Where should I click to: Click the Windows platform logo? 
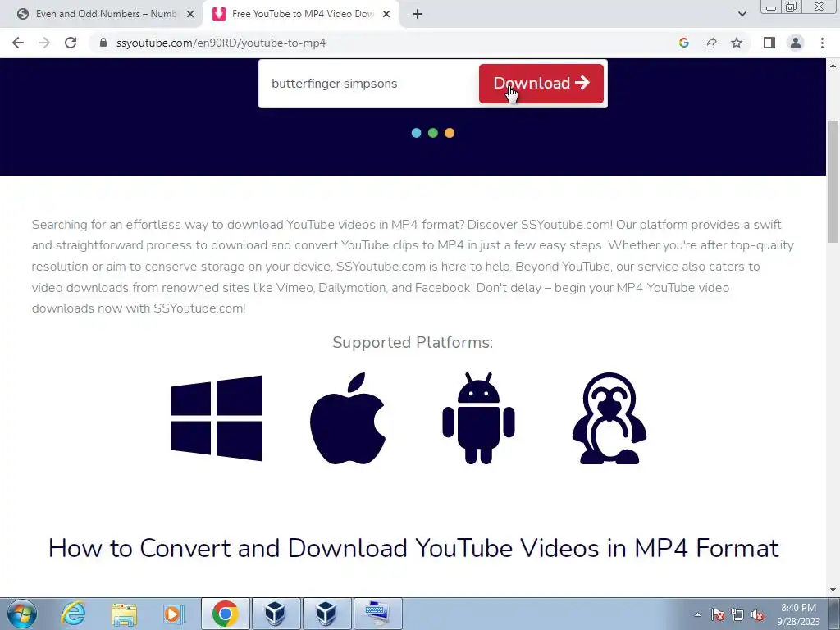[x=217, y=418]
